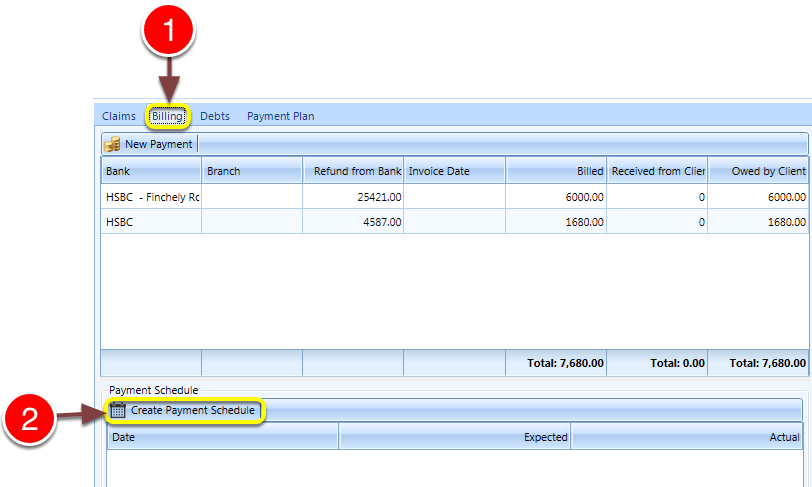Click the Total: 7,680.00 Billed footer
This screenshot has height=487, width=812.
click(x=556, y=363)
